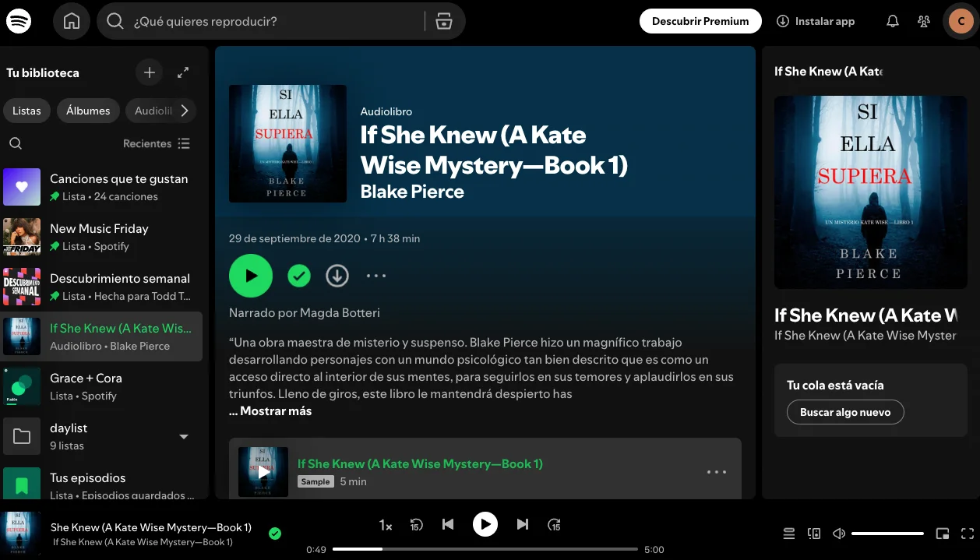
Task: Download the audiobook arrow icon
Action: tap(337, 275)
